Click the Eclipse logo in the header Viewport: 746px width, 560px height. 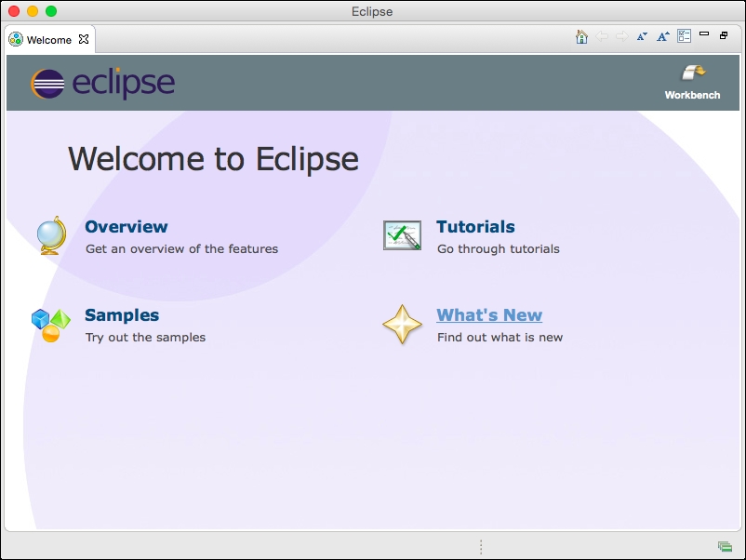pyautogui.click(x=102, y=84)
